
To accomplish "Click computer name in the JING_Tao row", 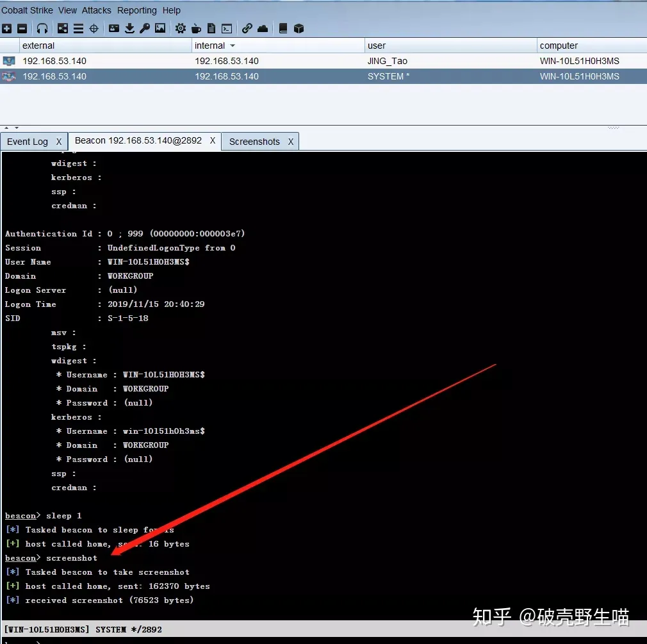I will point(579,61).
